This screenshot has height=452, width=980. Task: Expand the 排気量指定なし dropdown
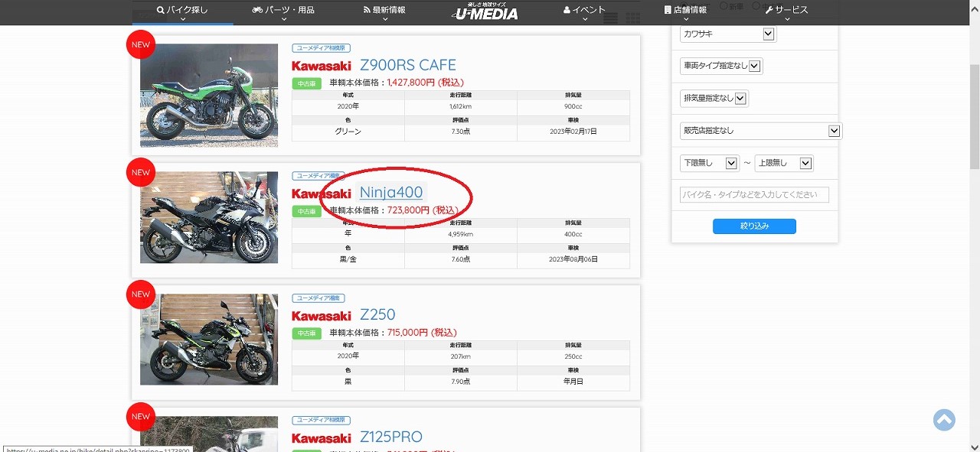coord(714,98)
